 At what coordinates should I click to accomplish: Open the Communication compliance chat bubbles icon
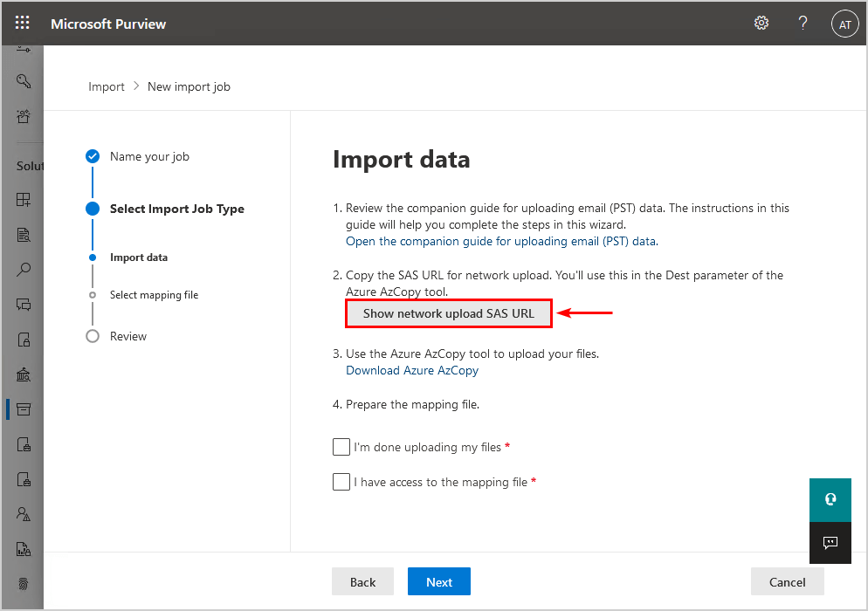[x=23, y=304]
